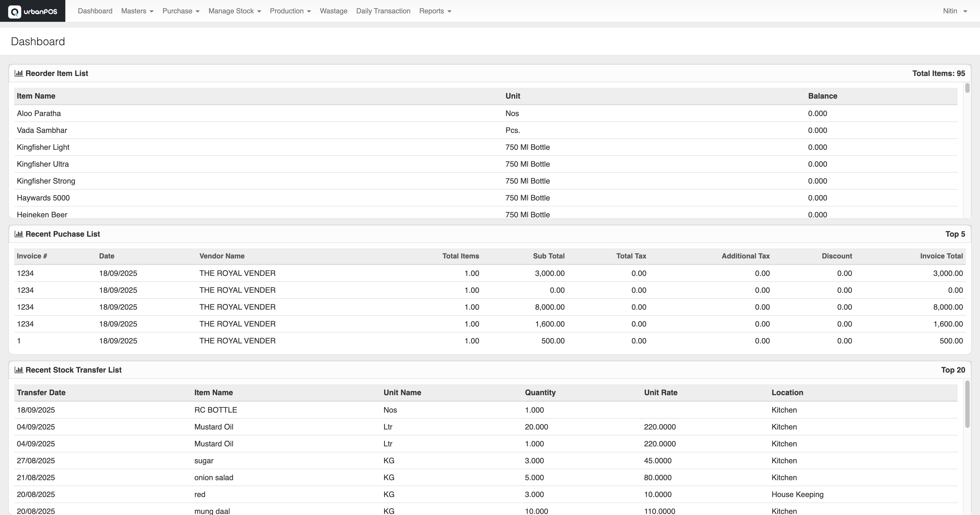Click the 27/08/2025 transfer date
Screen dimensions: 980x515
[36, 461]
